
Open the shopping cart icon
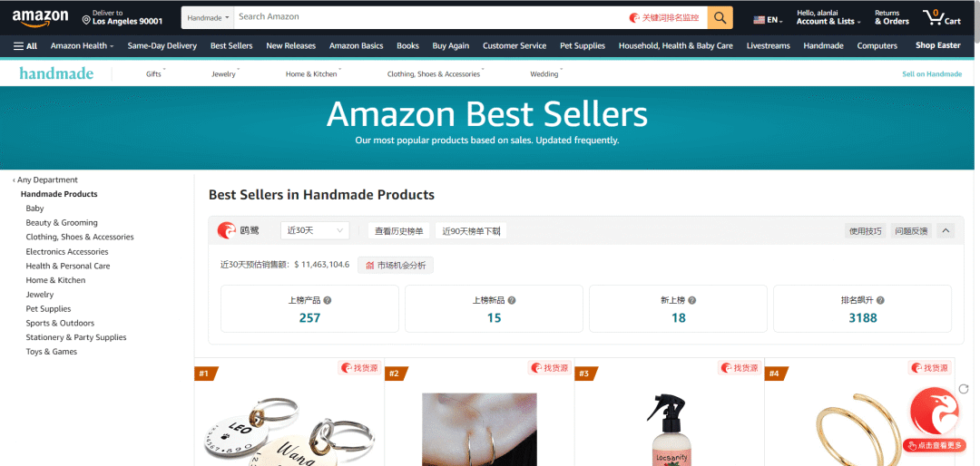941,17
